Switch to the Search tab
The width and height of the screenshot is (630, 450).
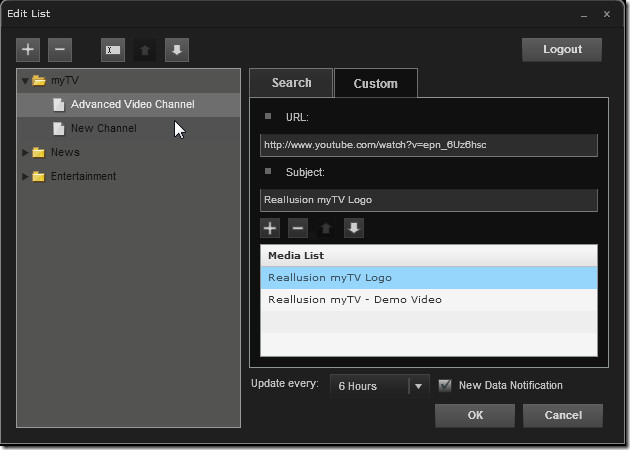pos(291,83)
